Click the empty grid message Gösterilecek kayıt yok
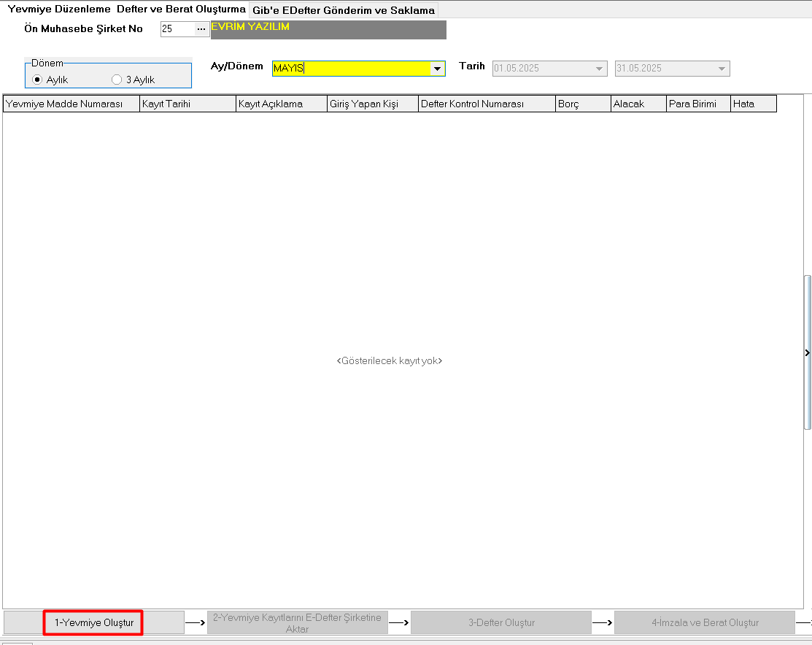The height and width of the screenshot is (645, 812). point(390,360)
